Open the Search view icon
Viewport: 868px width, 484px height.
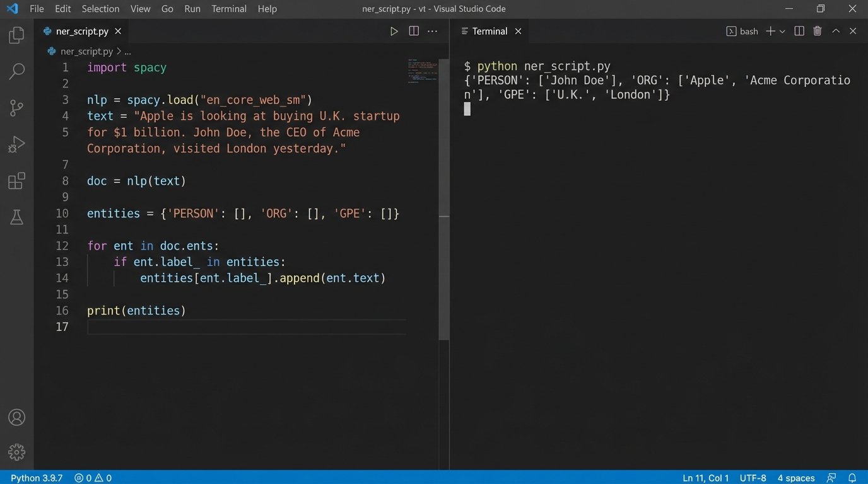point(16,71)
